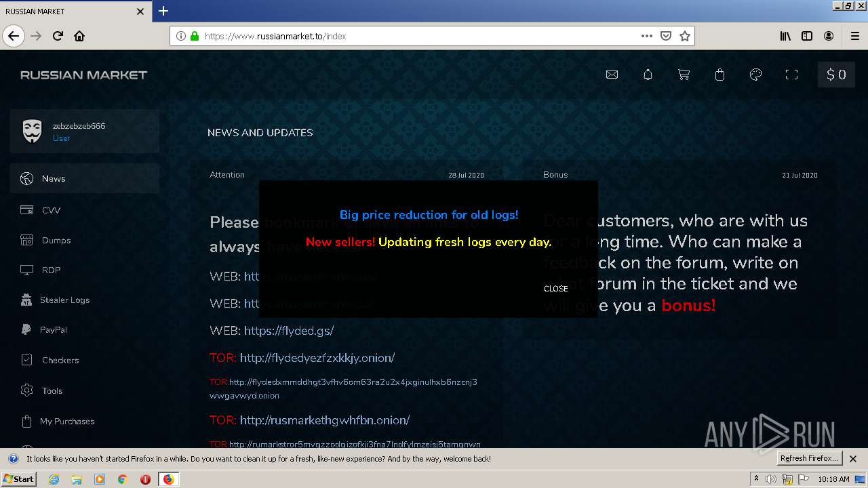This screenshot has width=868, height=488.
Task: Open Firefox hamburger menu
Action: point(854,36)
